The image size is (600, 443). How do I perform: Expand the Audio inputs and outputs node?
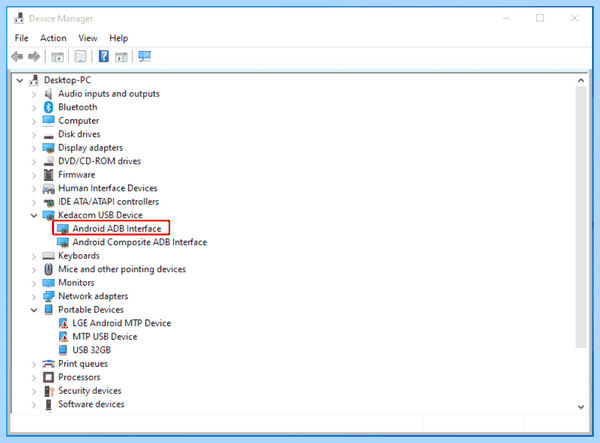(34, 94)
